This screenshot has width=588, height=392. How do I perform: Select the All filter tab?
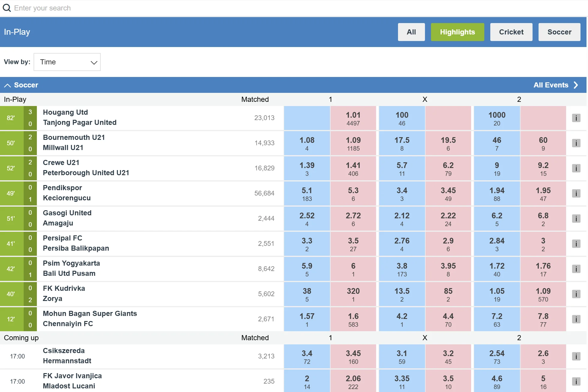(x=411, y=32)
